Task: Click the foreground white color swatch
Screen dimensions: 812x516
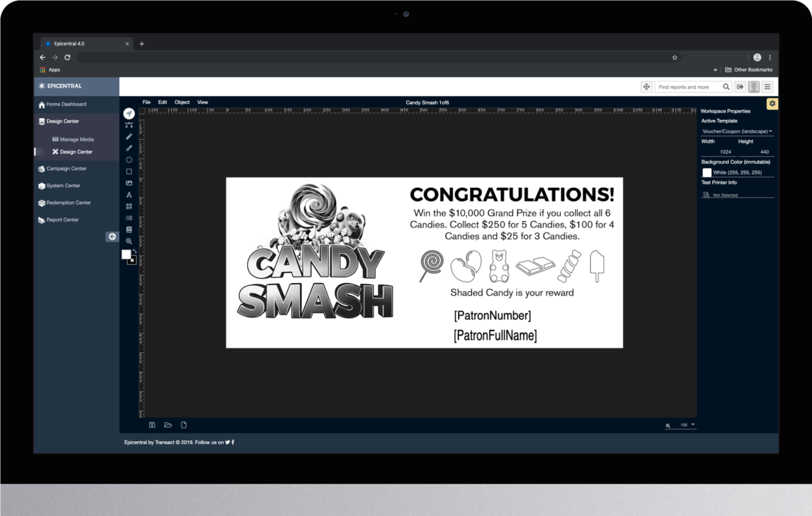Action: (x=126, y=255)
